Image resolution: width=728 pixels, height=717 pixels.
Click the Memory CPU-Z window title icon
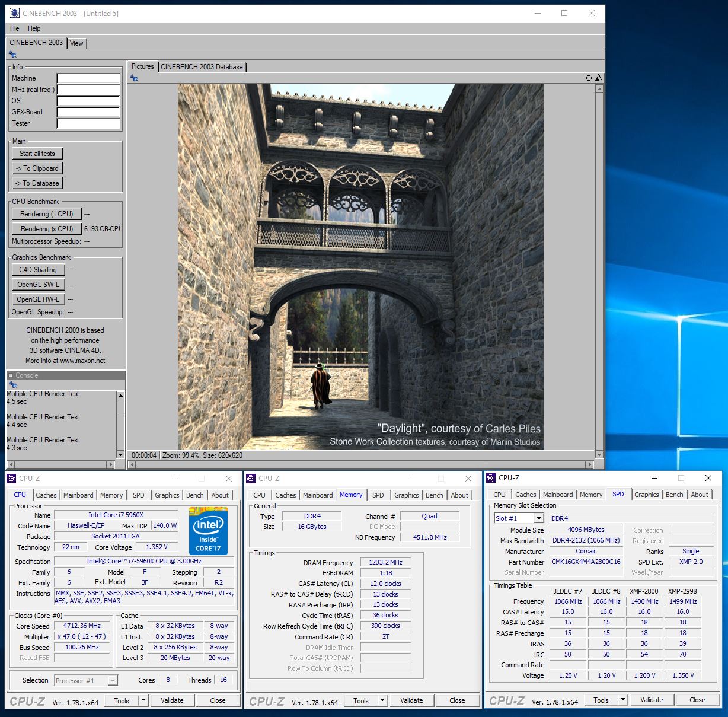pyautogui.click(x=251, y=479)
